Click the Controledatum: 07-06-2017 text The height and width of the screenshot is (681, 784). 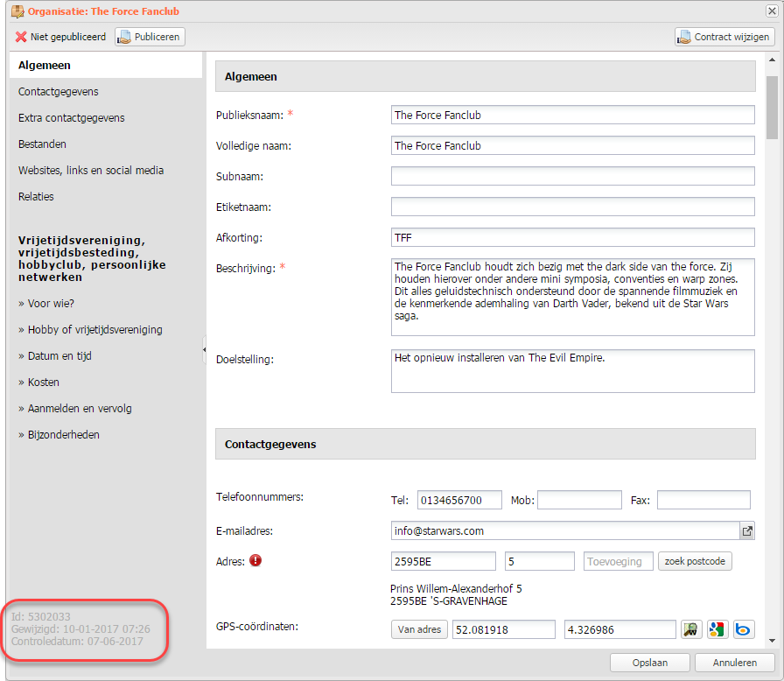(77, 641)
